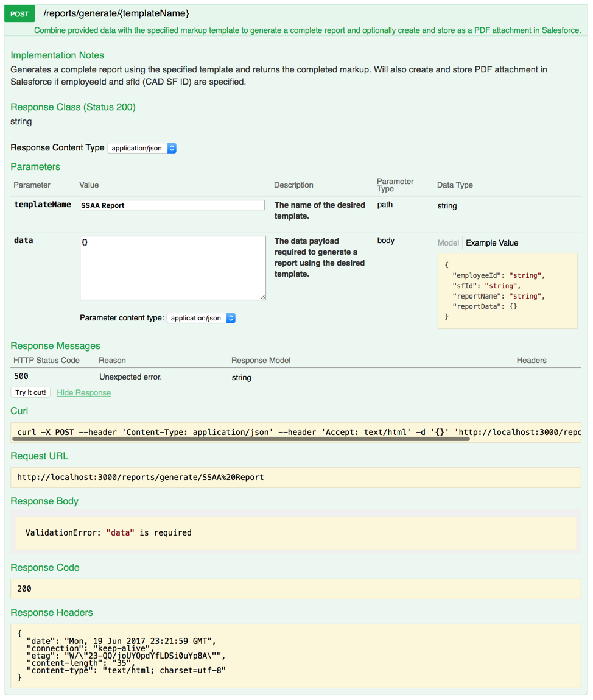Click the Implementation Notes heading
This screenshot has height=700, width=593.
[x=57, y=55]
